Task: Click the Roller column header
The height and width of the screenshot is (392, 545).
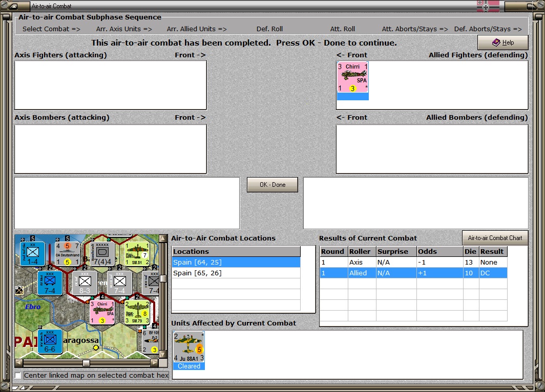Action: [362, 251]
